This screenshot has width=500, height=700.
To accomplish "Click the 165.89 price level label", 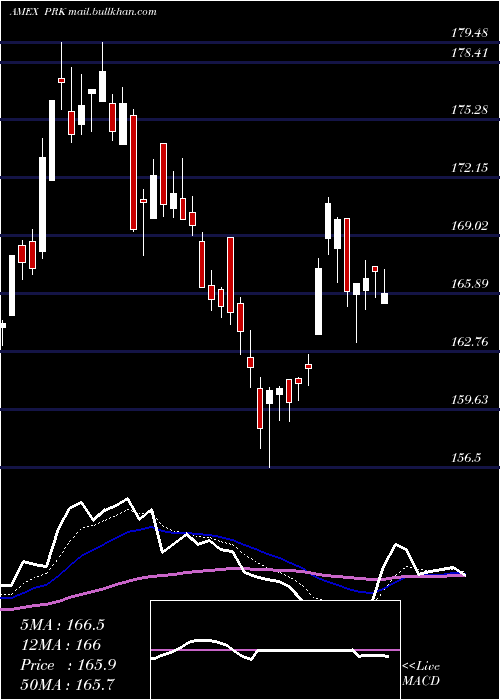I will coord(469,284).
